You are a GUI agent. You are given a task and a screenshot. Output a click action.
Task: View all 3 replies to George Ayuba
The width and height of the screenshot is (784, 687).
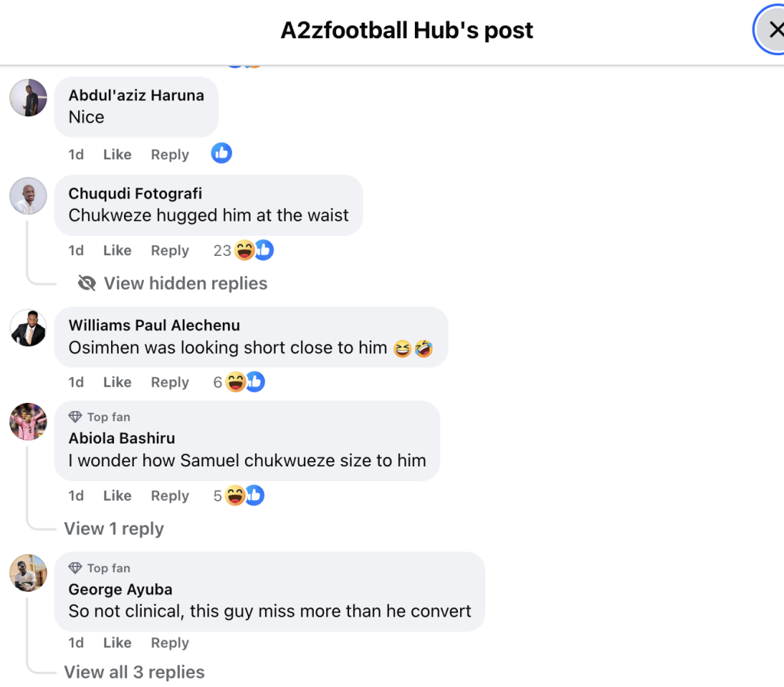click(x=134, y=672)
